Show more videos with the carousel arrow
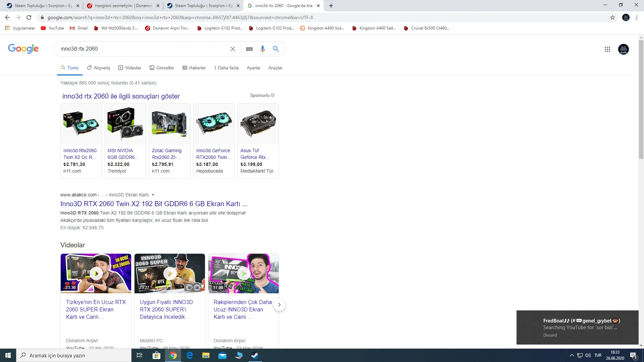Image resolution: width=644 pixels, height=362 pixels. (x=279, y=305)
